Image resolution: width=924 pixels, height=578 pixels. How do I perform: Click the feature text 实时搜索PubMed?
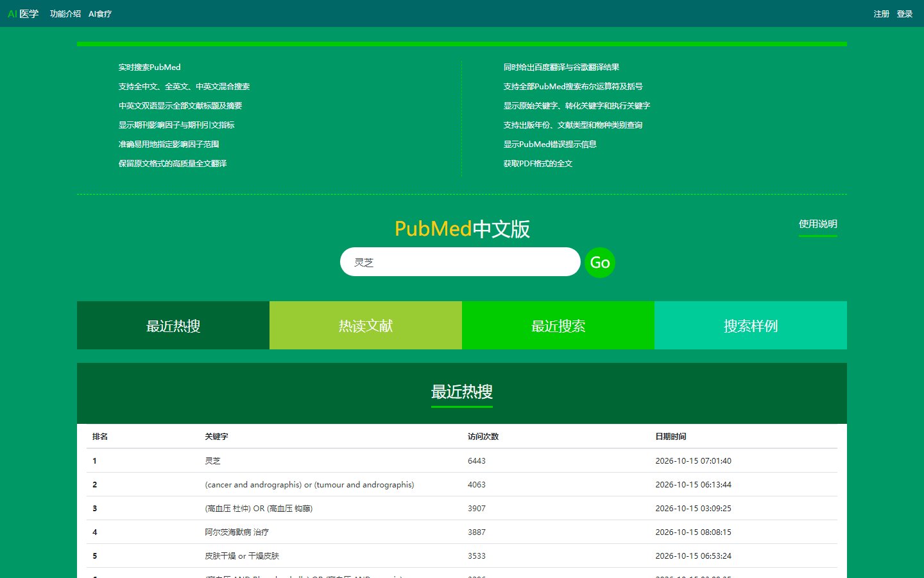[150, 67]
